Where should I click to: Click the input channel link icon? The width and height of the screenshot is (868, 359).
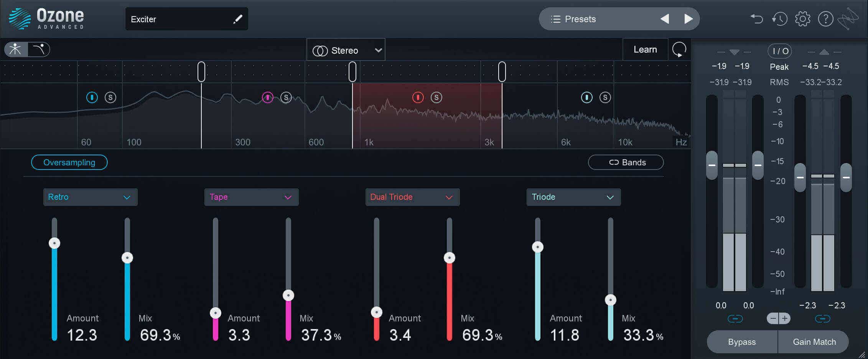point(735,319)
